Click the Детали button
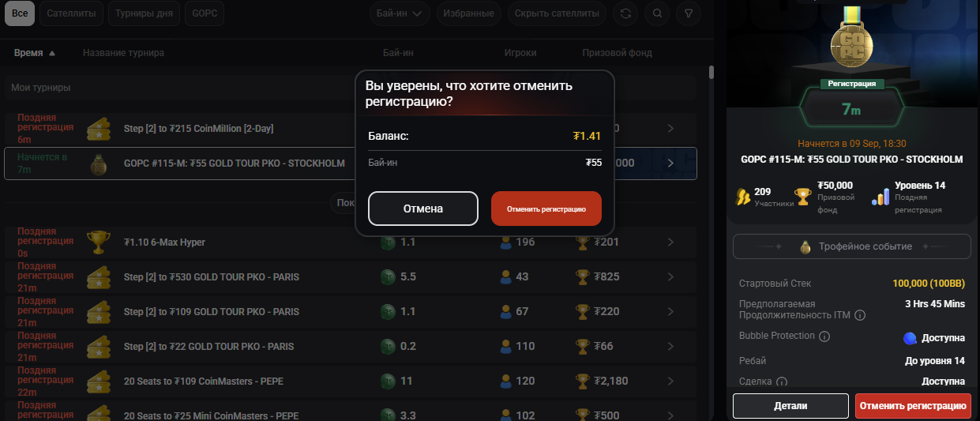Image resolution: width=980 pixels, height=421 pixels. [x=790, y=406]
